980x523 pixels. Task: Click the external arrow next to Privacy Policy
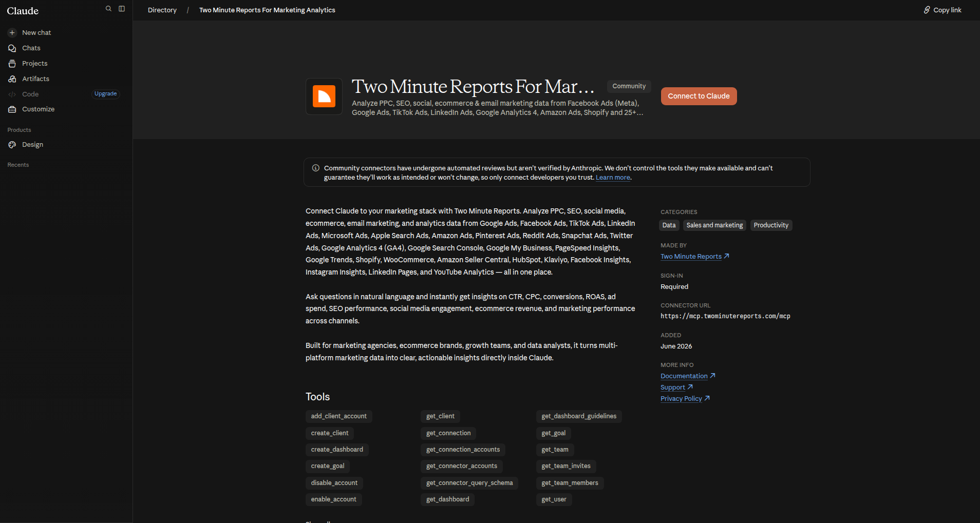pyautogui.click(x=707, y=398)
